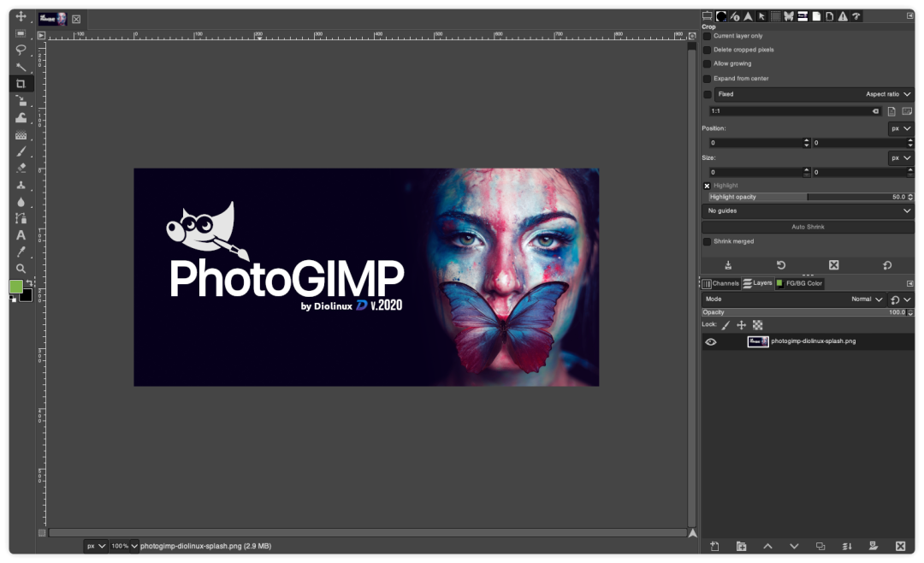
Task: Open the No guides dropdown
Action: (809, 210)
